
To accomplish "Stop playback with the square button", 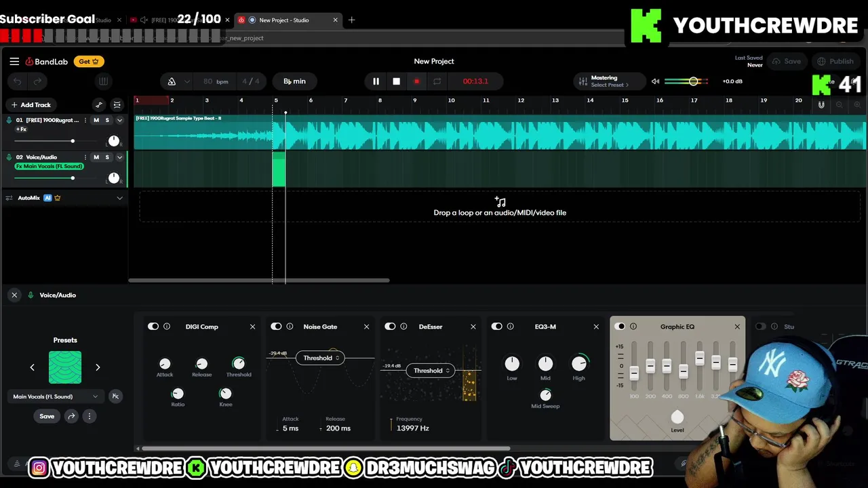I will click(397, 81).
